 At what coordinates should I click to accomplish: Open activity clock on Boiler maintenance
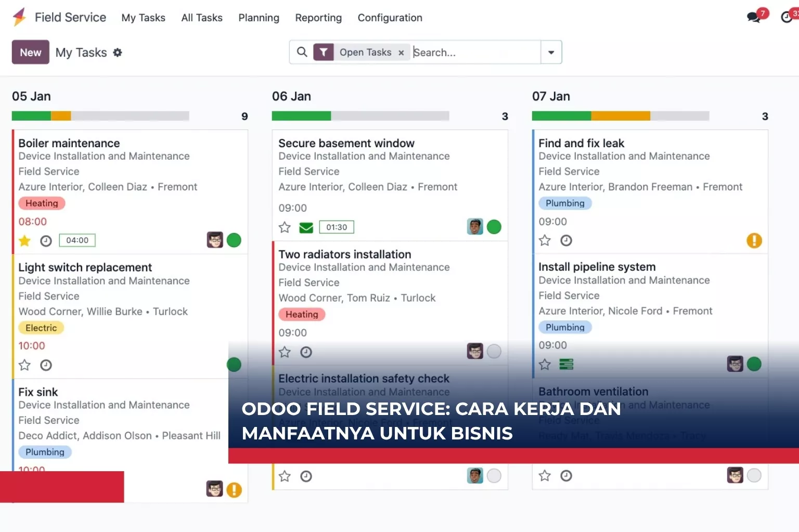(x=46, y=241)
